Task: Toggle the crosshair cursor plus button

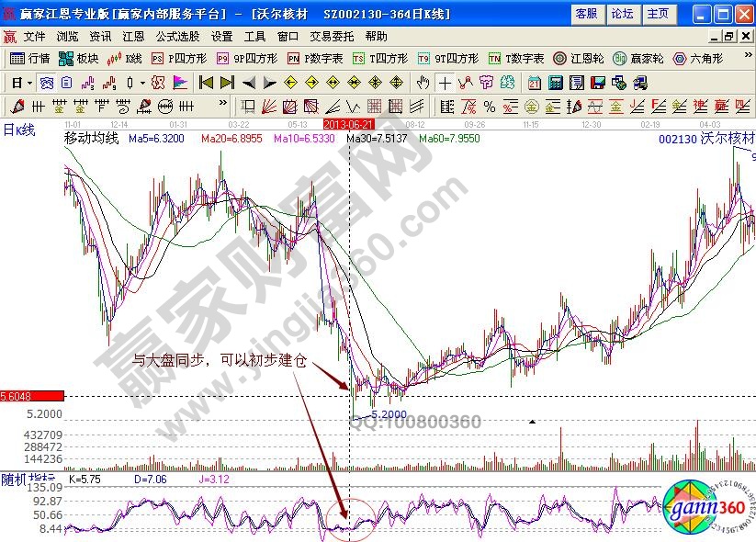Action: (446, 82)
